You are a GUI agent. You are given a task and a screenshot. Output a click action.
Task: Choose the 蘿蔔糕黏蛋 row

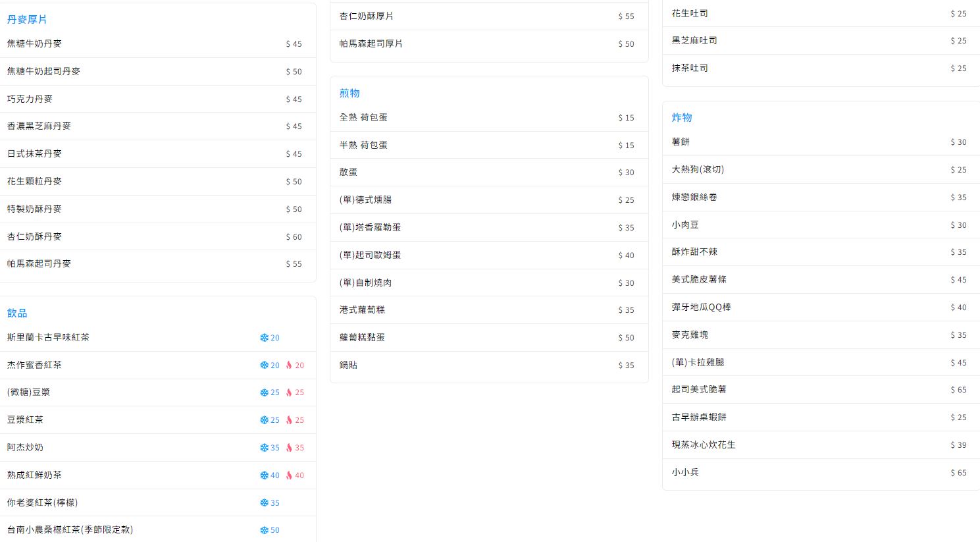coord(489,337)
